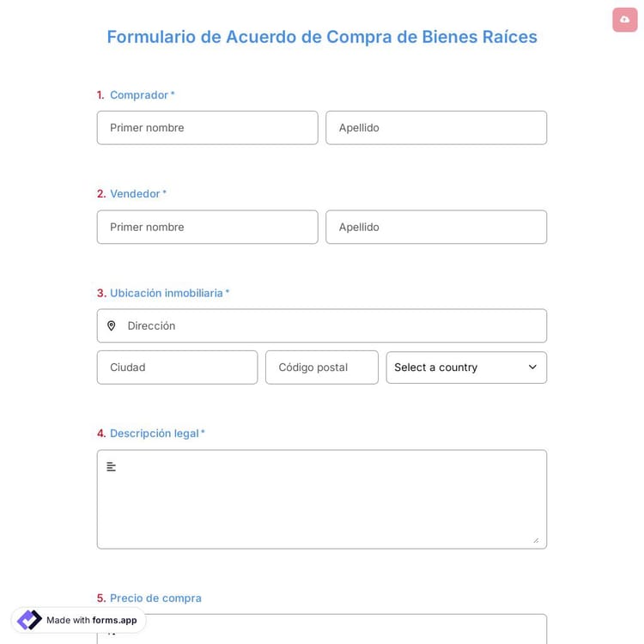Open the Made with forms.app link
The width and height of the screenshot is (644, 644).
[x=91, y=620]
